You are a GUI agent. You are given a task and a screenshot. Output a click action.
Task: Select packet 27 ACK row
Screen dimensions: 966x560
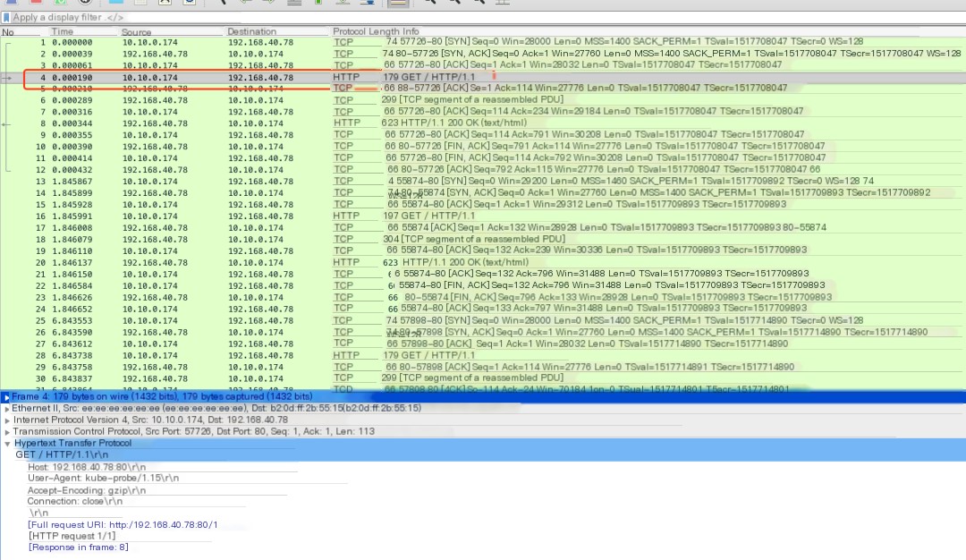point(483,344)
